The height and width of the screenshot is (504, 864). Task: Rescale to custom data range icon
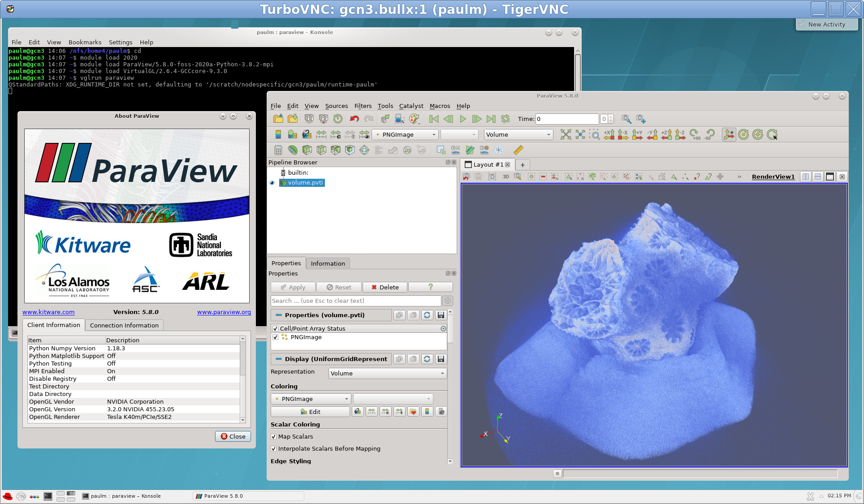tap(336, 134)
